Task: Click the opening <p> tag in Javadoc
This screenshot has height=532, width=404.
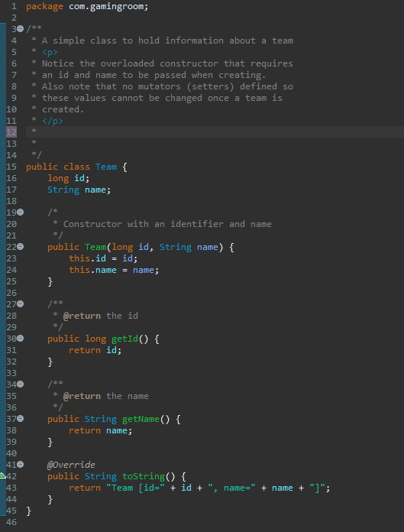Action: click(x=50, y=52)
